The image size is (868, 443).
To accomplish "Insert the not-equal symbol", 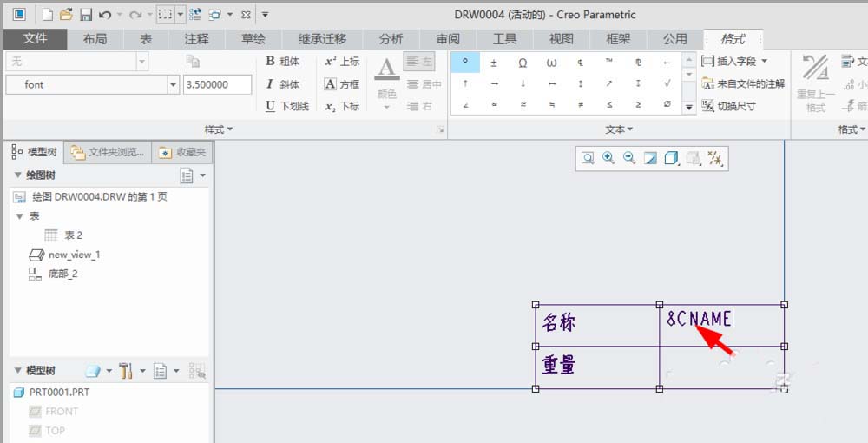I will point(581,104).
